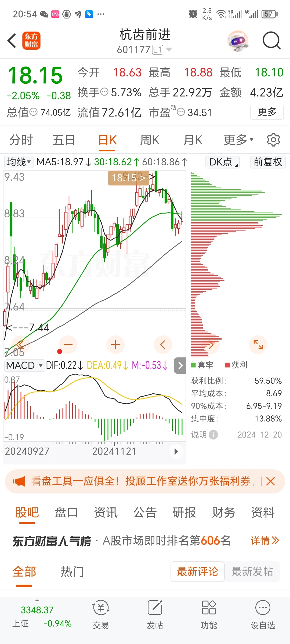Open the 看盘工具 promo banner
This screenshot has width=290, height=644.
[145, 481]
